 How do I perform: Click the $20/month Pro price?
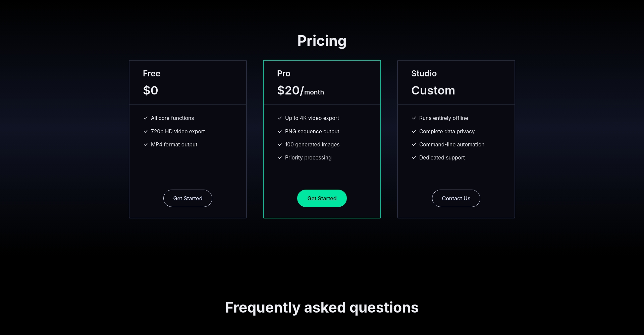tap(301, 90)
